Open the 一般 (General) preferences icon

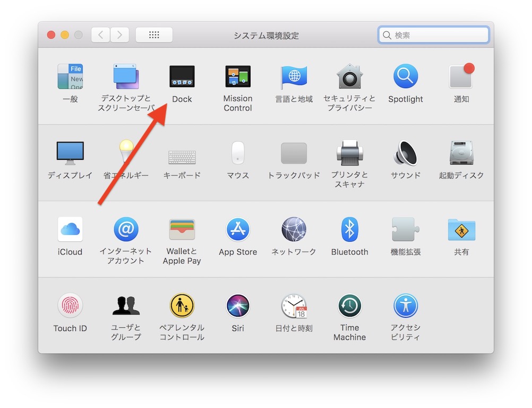coord(70,76)
